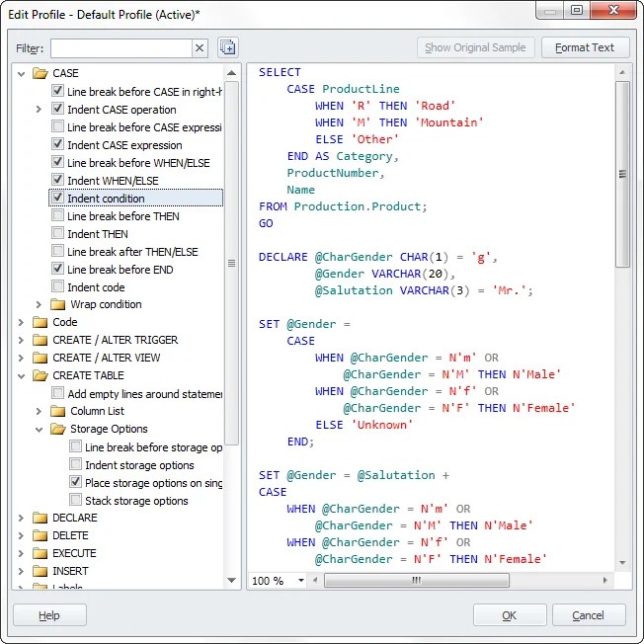
Task: Click horizontal scroll left arrow in preview
Action: (x=315, y=581)
